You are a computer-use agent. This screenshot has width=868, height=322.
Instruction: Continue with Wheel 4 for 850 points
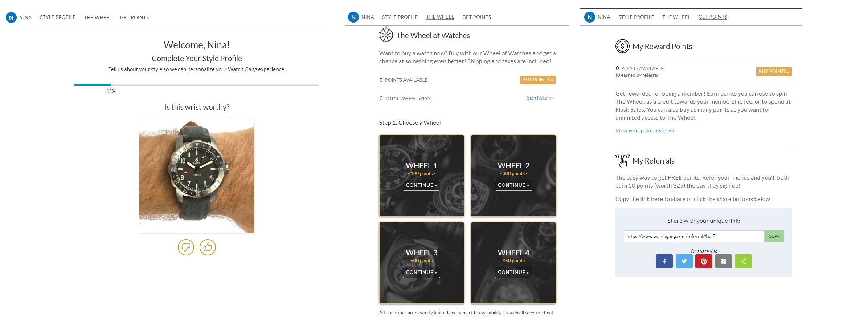513,272
